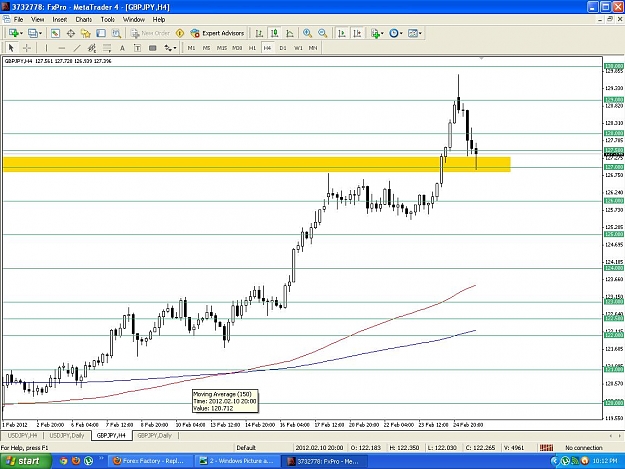This screenshot has height=469, width=625.
Task: Switch to the GBPJPY,Daily chart tab
Action: (155, 436)
